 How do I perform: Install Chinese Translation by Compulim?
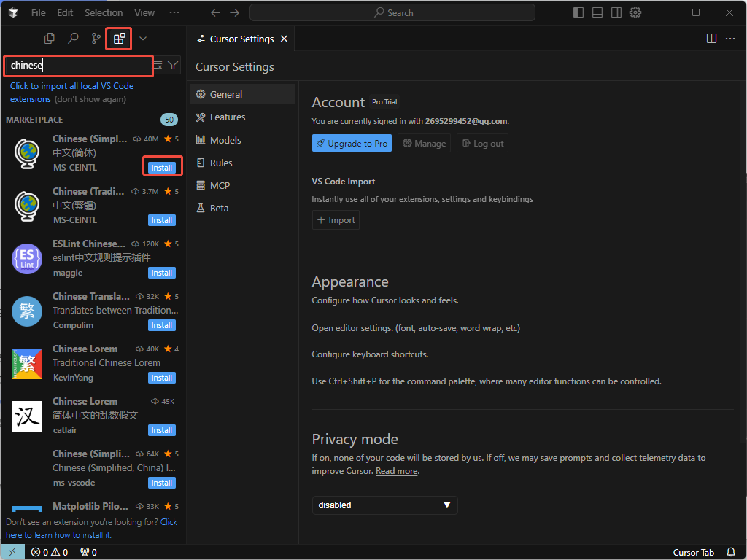(162, 325)
